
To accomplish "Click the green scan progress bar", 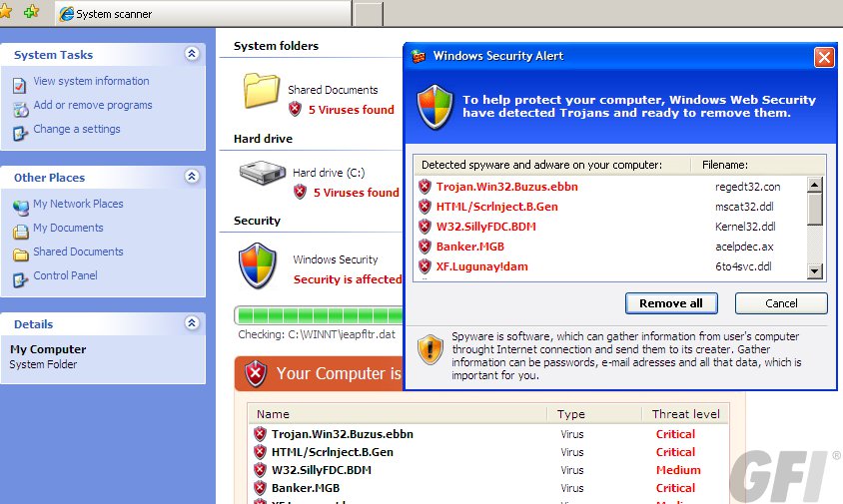I will (x=319, y=315).
